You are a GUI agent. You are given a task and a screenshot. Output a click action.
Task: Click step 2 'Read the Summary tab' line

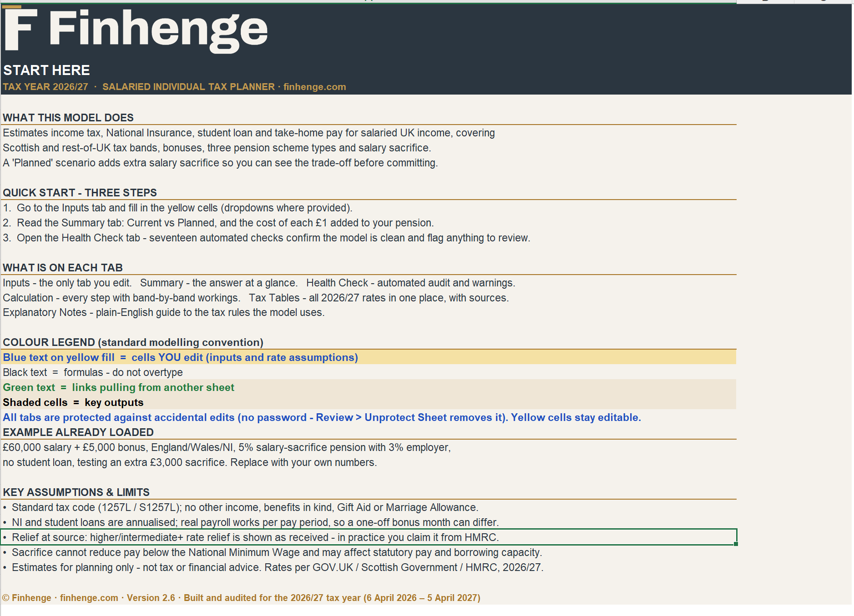tap(218, 223)
